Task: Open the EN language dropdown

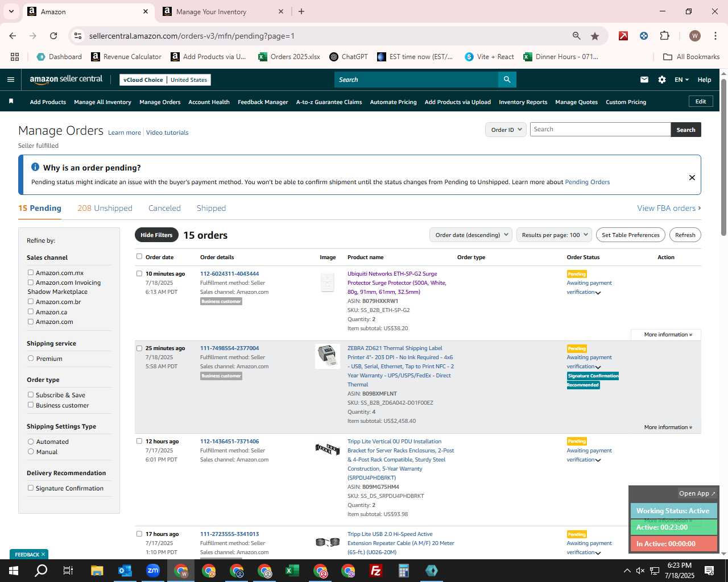Action: pyautogui.click(x=681, y=80)
